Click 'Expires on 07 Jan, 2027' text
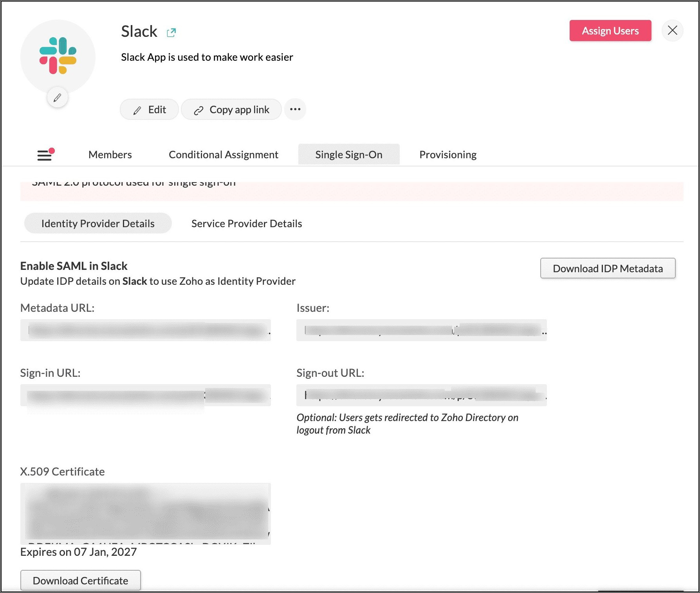This screenshot has height=593, width=700. coord(78,552)
